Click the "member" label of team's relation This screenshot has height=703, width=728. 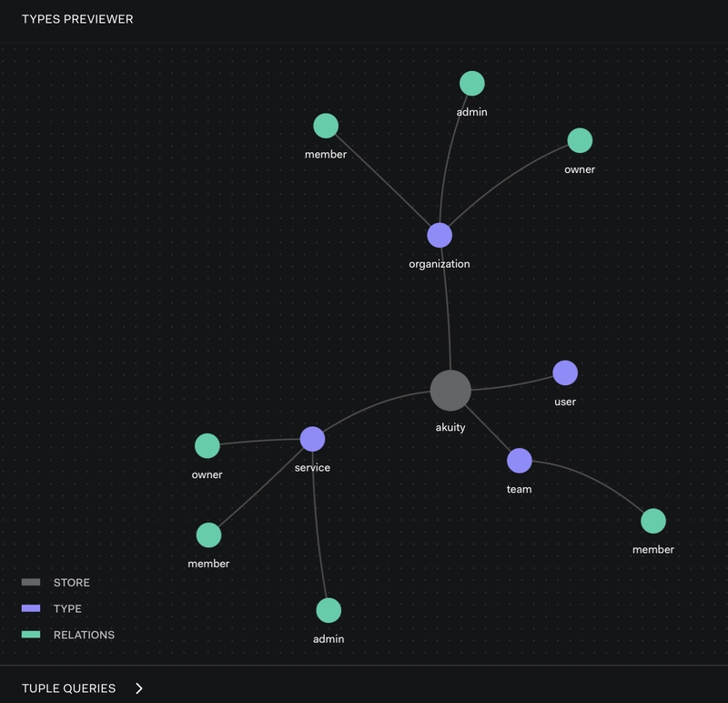pos(653,550)
